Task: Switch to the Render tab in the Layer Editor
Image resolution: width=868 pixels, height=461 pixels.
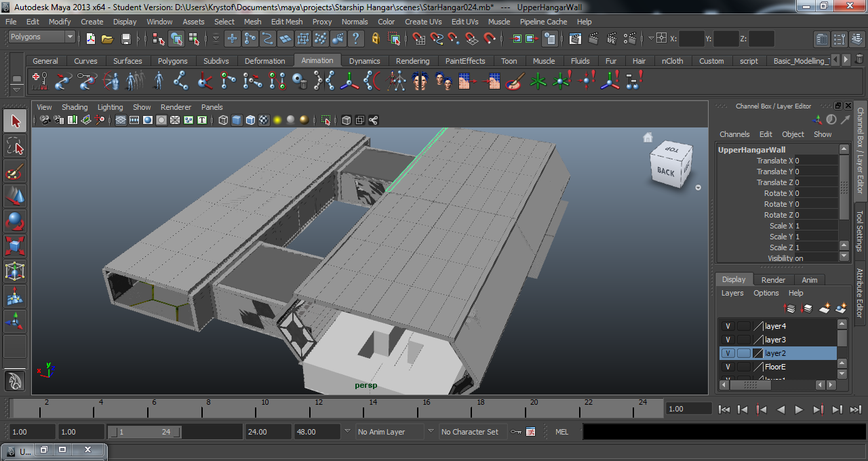Action: [x=773, y=279]
